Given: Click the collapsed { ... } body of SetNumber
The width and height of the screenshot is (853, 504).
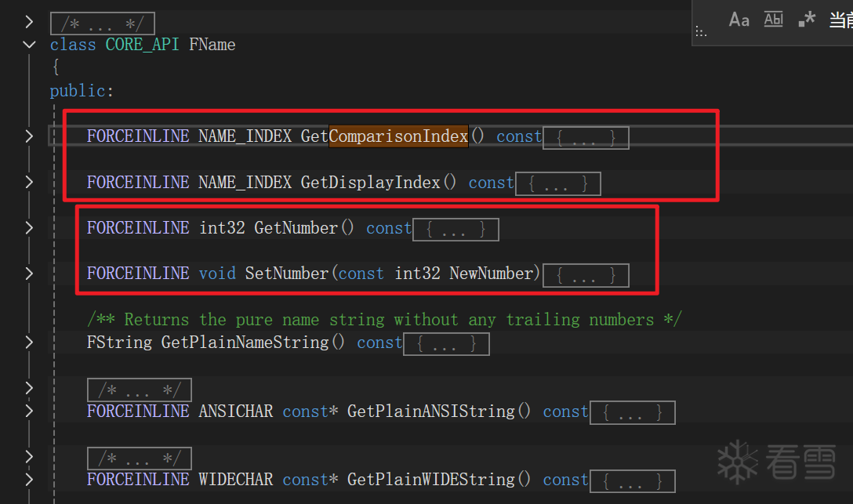Looking at the screenshot, I should pos(586,274).
